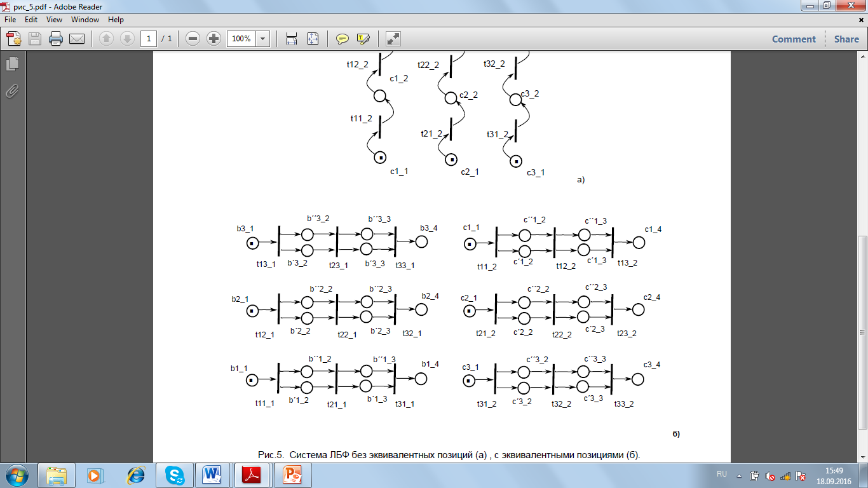Open File Explorer from taskbar

(57, 475)
